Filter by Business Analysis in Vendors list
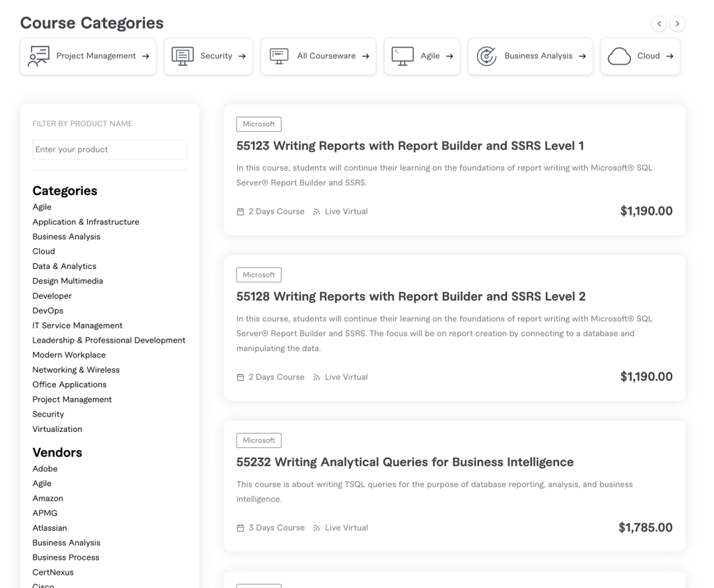Viewport: 714px width, 588px height. [66, 543]
